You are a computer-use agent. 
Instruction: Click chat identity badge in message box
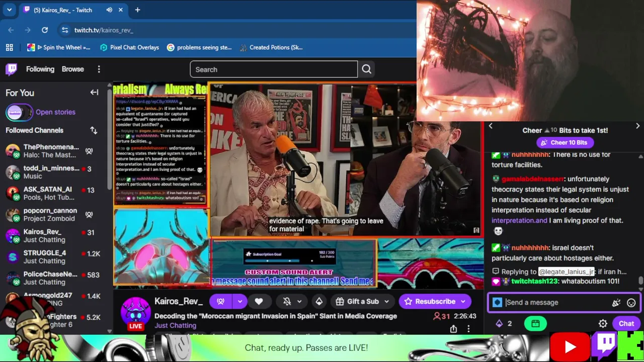(x=498, y=302)
